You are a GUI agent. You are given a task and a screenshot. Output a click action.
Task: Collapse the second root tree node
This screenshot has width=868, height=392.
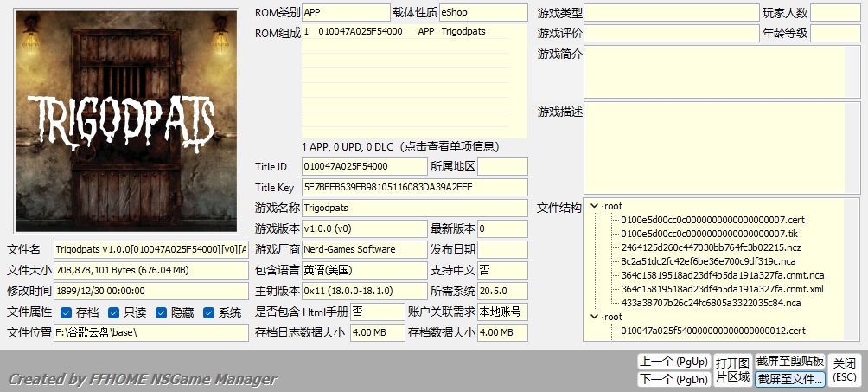pos(595,317)
